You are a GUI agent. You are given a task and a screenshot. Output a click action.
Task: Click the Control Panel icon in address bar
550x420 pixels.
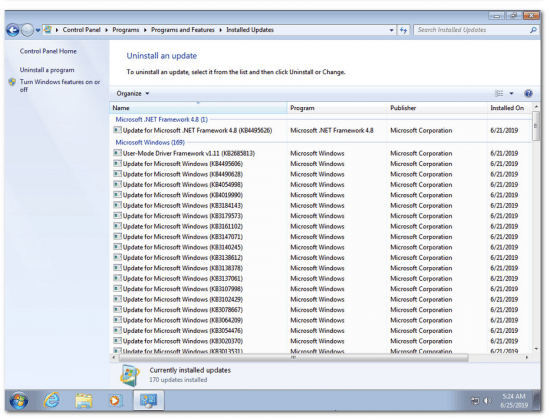pos(48,30)
